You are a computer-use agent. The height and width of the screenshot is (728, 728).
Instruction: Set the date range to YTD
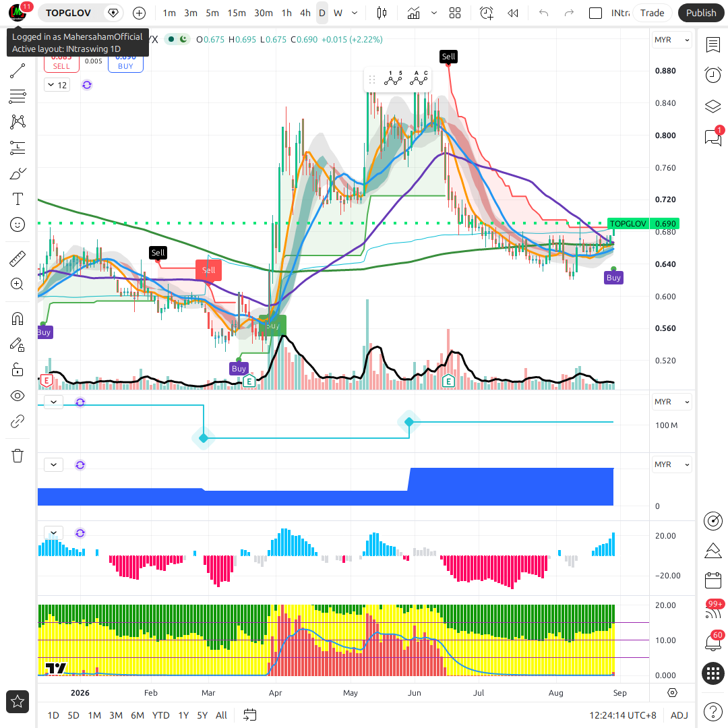pyautogui.click(x=160, y=715)
